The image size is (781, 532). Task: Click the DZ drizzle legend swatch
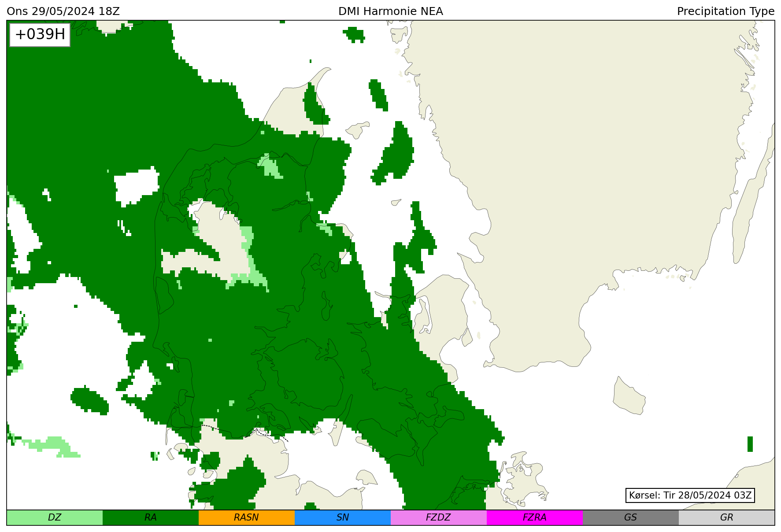(55, 517)
